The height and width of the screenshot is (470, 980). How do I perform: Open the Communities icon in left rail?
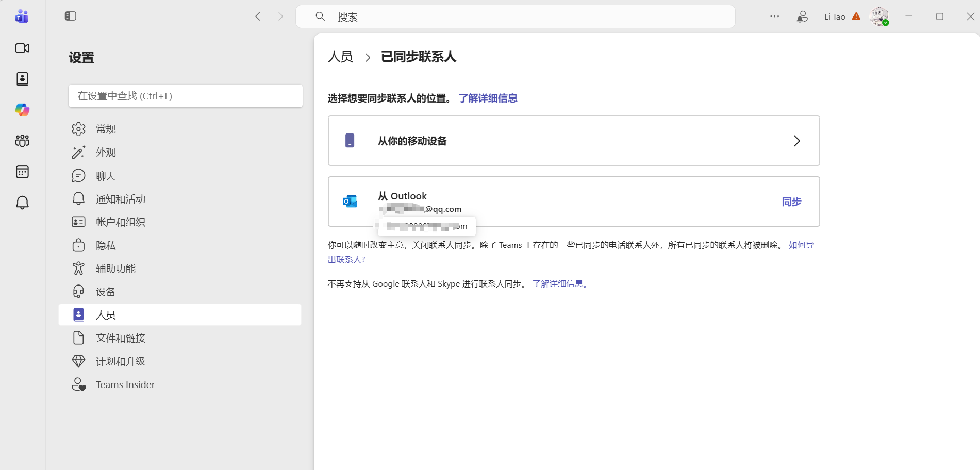tap(22, 141)
